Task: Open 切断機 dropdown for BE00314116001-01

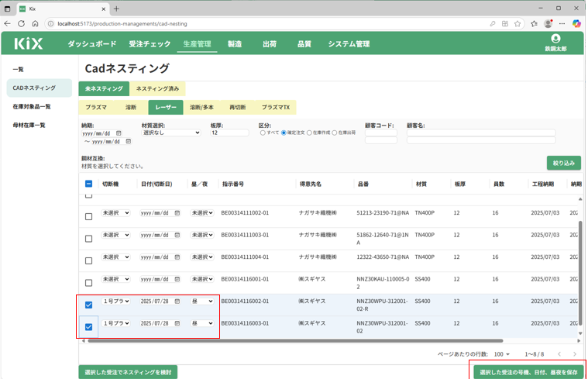Action: tap(115, 279)
